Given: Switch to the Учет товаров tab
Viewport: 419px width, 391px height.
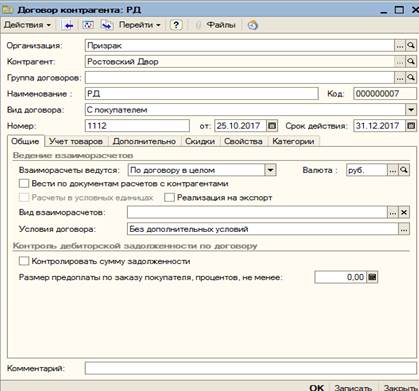Looking at the screenshot, I should [x=76, y=141].
